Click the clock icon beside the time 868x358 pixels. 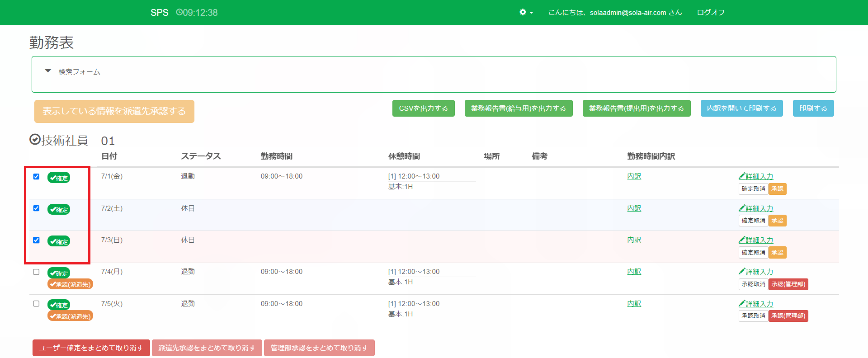[179, 12]
